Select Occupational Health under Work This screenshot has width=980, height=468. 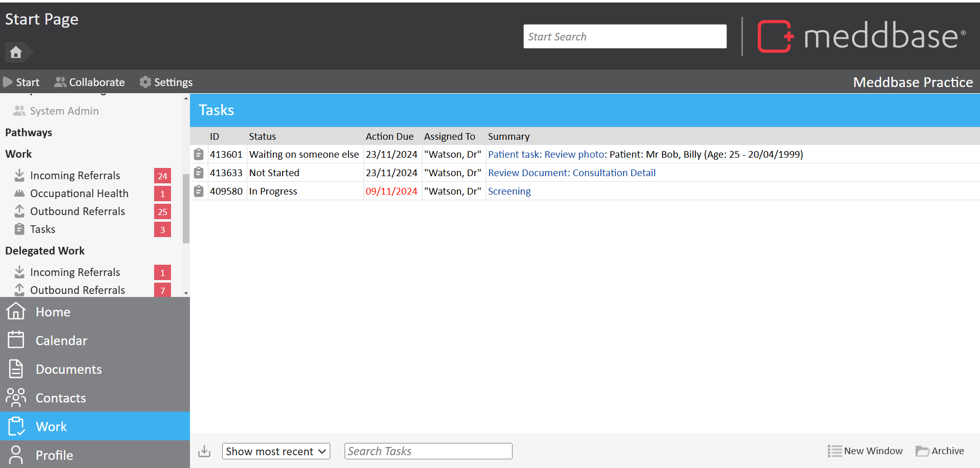point(79,194)
